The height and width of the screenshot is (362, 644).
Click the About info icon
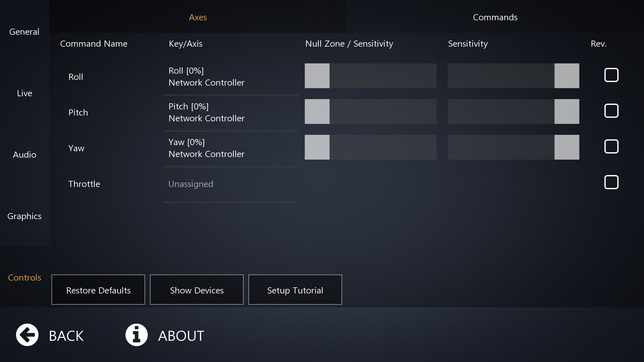click(136, 335)
